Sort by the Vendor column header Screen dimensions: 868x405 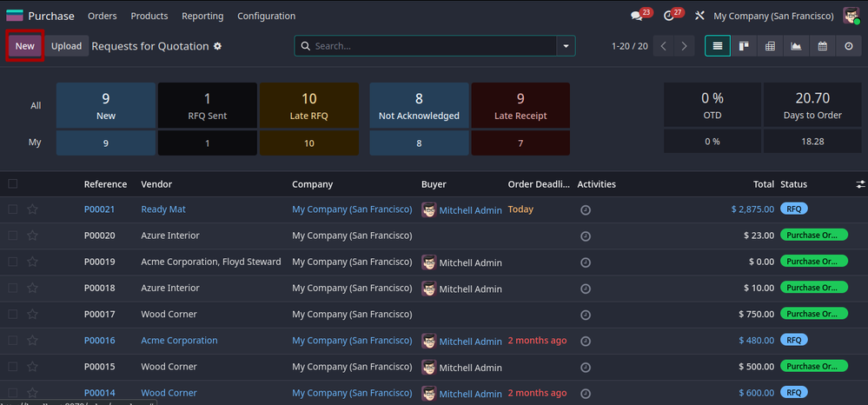click(156, 184)
